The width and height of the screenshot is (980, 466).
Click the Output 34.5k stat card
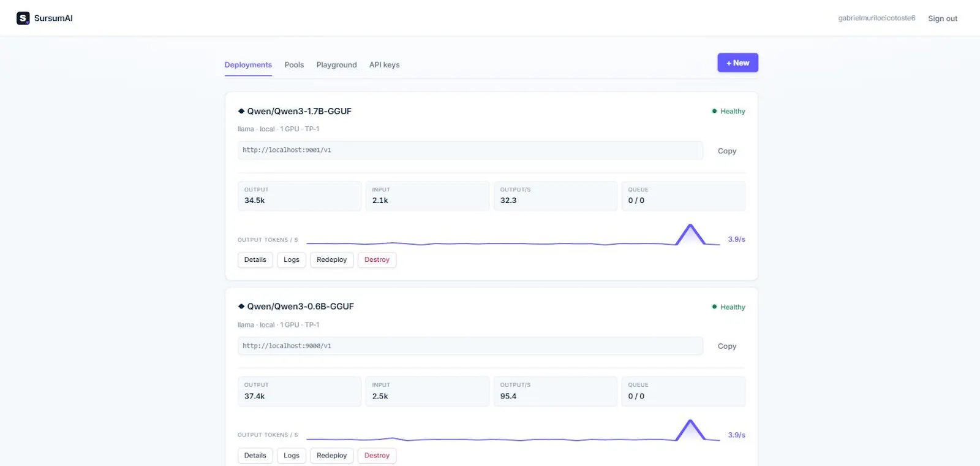pos(300,196)
